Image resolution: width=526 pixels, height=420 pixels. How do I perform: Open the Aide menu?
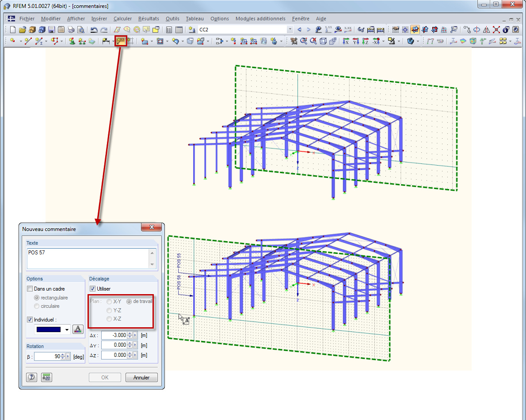click(x=321, y=19)
